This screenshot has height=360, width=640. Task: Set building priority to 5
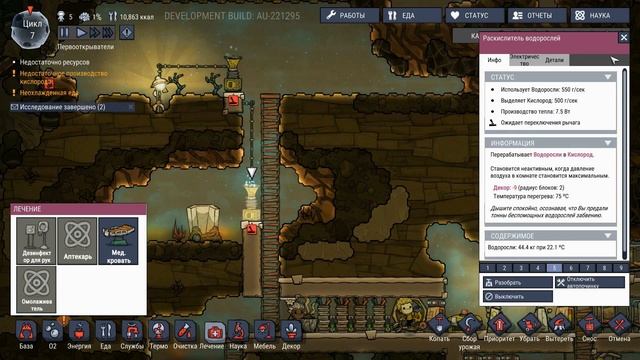click(554, 268)
